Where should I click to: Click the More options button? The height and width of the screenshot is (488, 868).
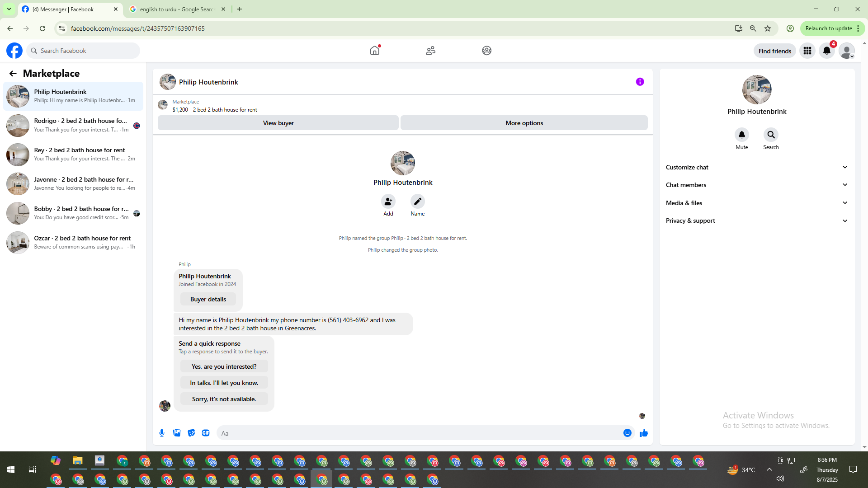524,123
